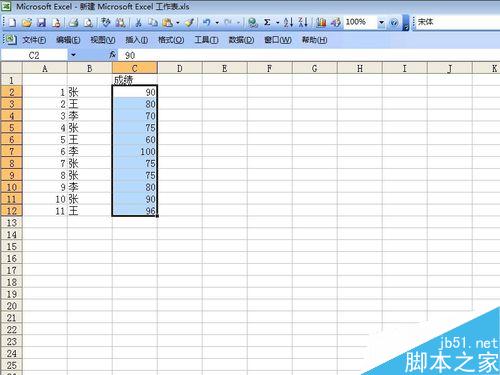Copy the selected cells
Image resolution: width=500 pixels, height=375 pixels.
[x=153, y=23]
